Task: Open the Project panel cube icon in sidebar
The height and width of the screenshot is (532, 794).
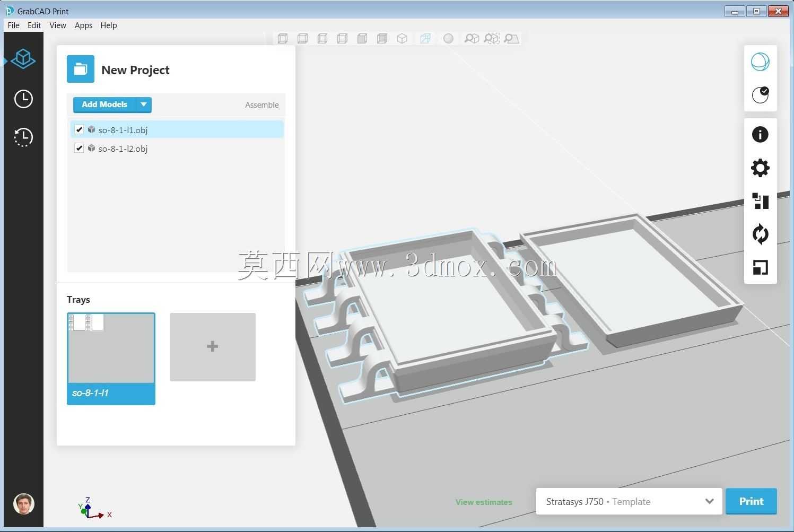Action: (x=23, y=59)
